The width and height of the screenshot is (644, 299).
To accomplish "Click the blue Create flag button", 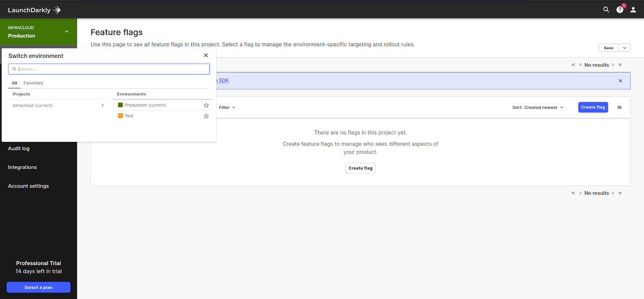I will (593, 107).
